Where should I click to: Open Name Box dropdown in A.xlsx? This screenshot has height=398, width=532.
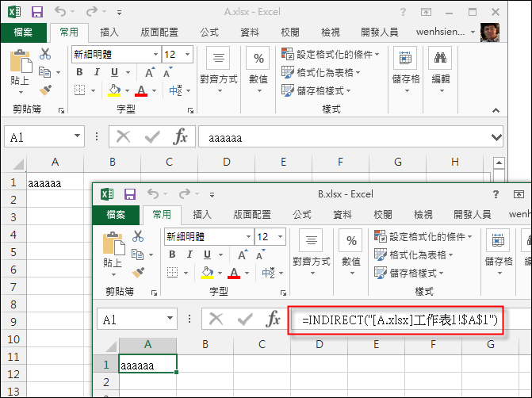coord(78,136)
